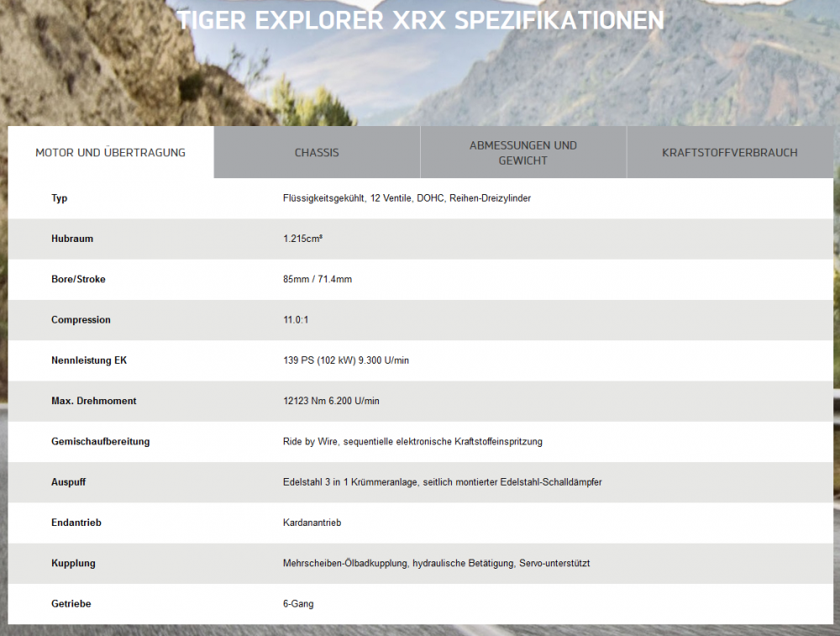Viewport: 840px width, 636px height.
Task: Click the Kupplung row label
Action: tap(73, 563)
